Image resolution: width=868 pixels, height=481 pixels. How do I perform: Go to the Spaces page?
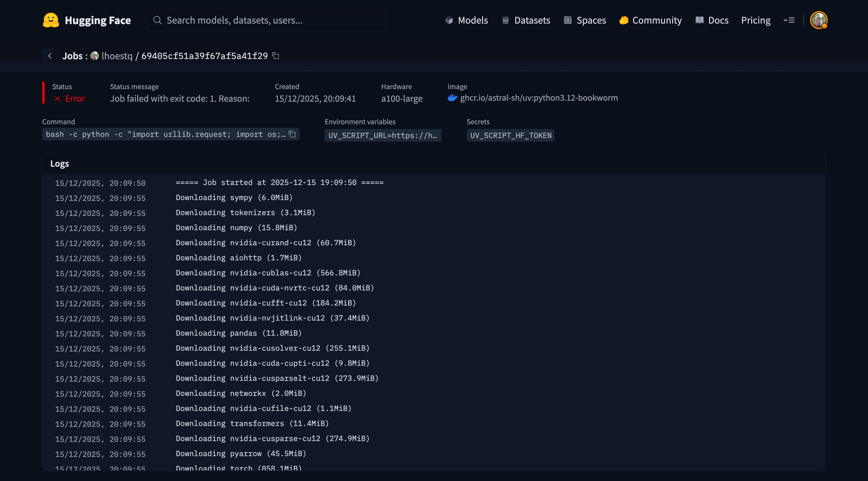[x=585, y=20]
